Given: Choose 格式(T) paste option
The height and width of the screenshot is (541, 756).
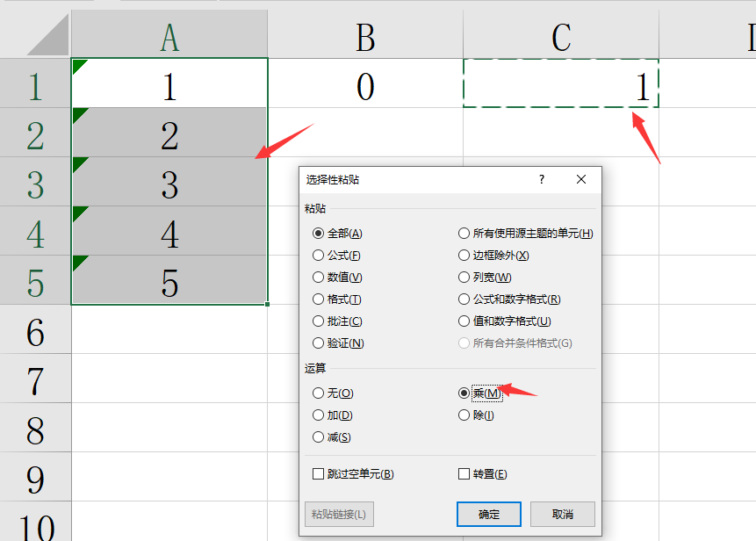Looking at the screenshot, I should (336, 299).
